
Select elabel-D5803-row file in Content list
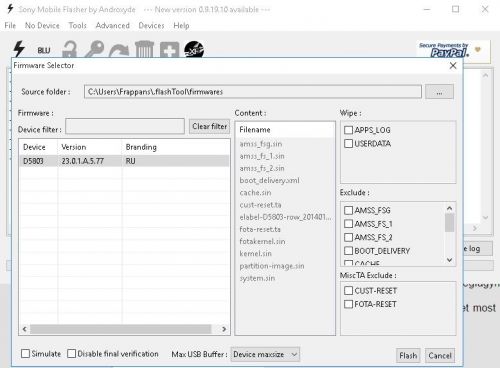[x=285, y=217]
